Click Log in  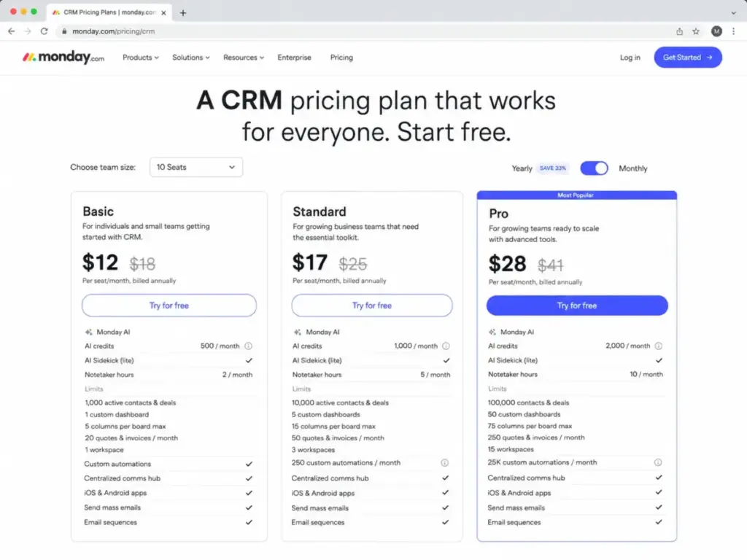630,58
